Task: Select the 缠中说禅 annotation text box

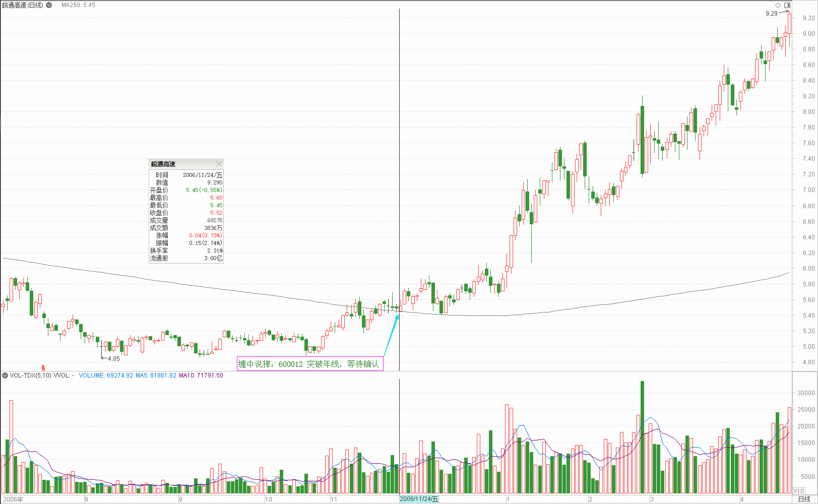Action: tap(309, 364)
